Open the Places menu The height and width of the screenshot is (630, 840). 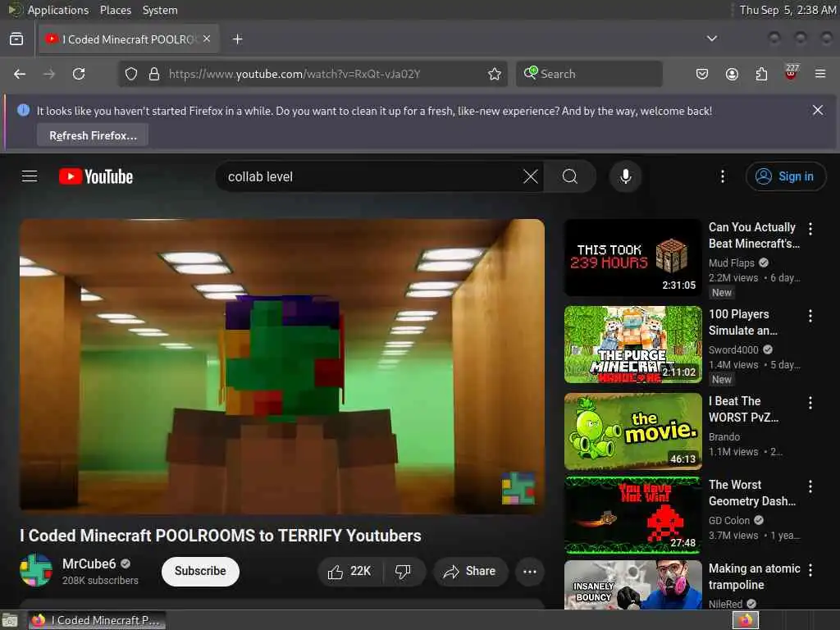[116, 10]
